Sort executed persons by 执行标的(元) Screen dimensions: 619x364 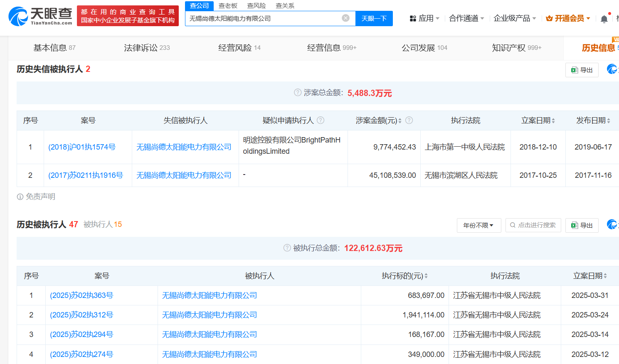pyautogui.click(x=426, y=276)
